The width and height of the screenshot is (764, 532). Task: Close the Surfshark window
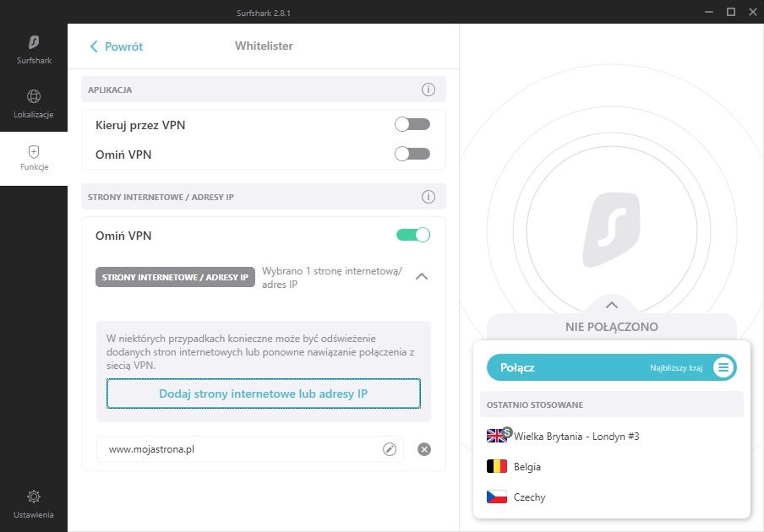tap(753, 12)
